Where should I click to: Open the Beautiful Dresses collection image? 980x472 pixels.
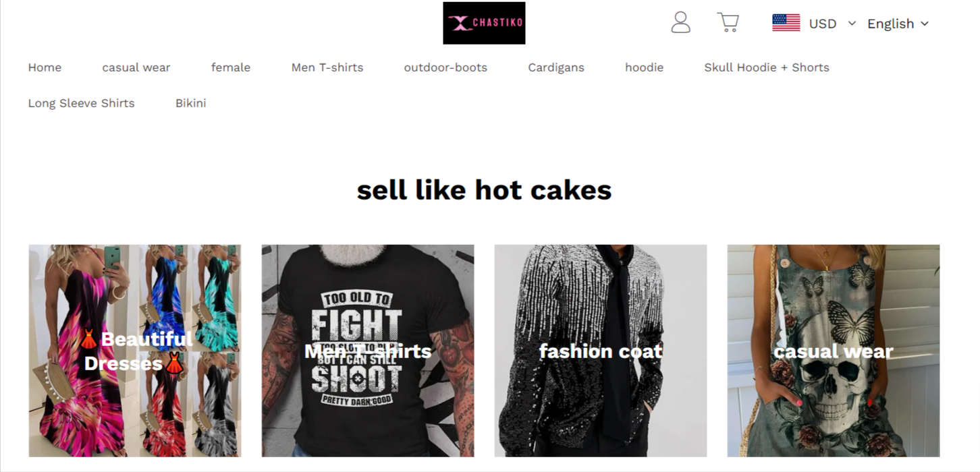[x=135, y=351]
